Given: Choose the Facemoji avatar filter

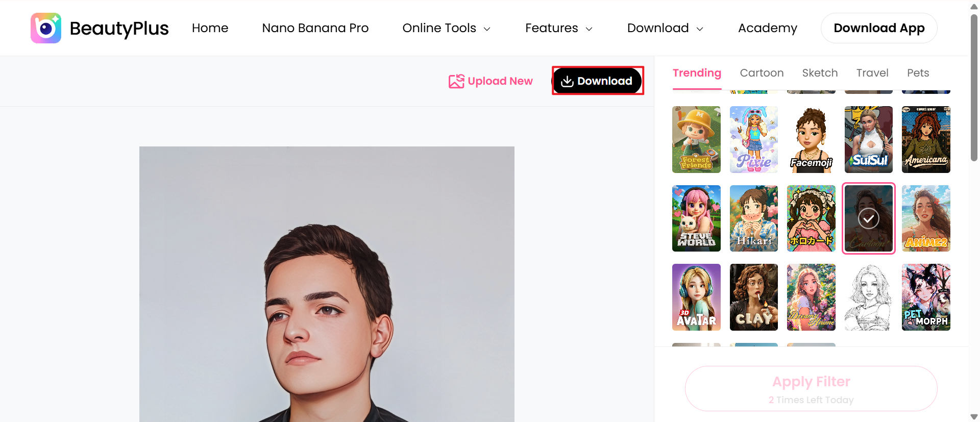Looking at the screenshot, I should pos(811,139).
